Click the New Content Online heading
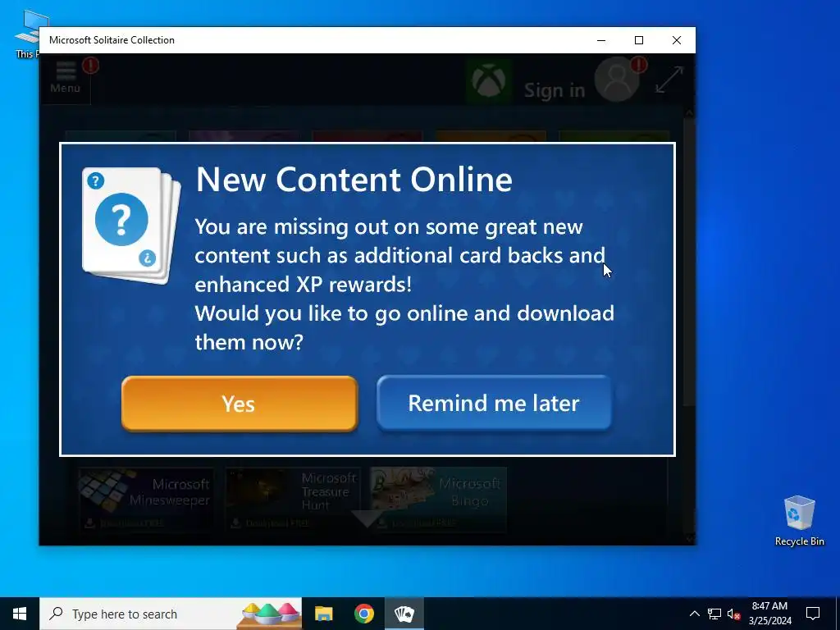Screen dimensions: 840x630 click(354, 179)
